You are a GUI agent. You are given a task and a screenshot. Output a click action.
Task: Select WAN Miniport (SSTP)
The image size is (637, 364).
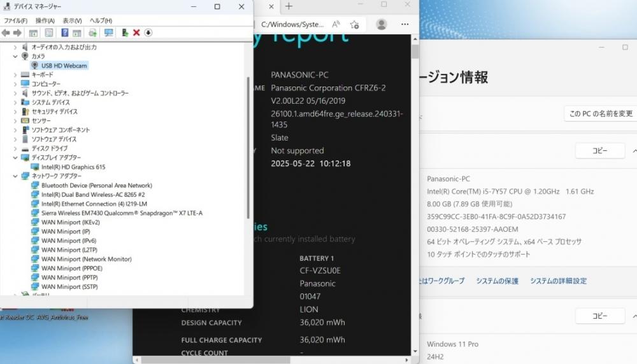69,286
